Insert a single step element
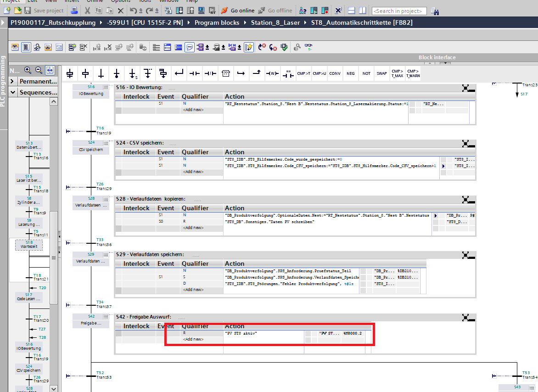Screen dimensions: 538x392 click(x=85, y=73)
